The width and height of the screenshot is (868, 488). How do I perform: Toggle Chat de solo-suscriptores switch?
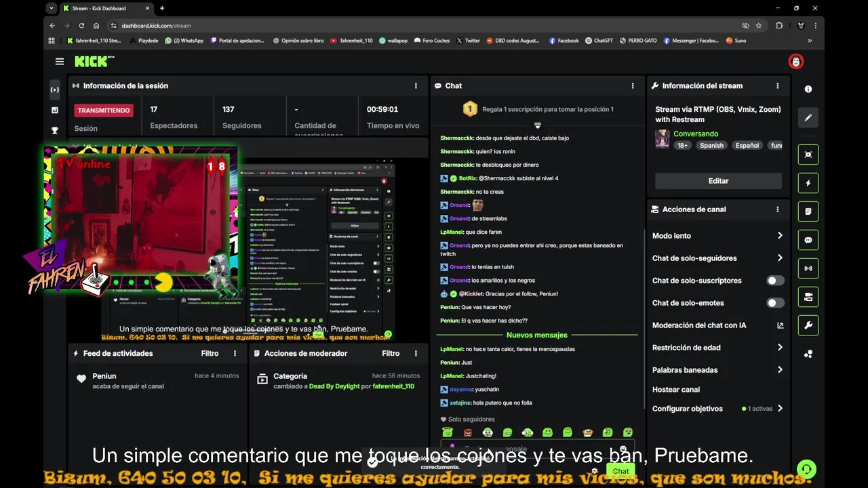[775, 281]
